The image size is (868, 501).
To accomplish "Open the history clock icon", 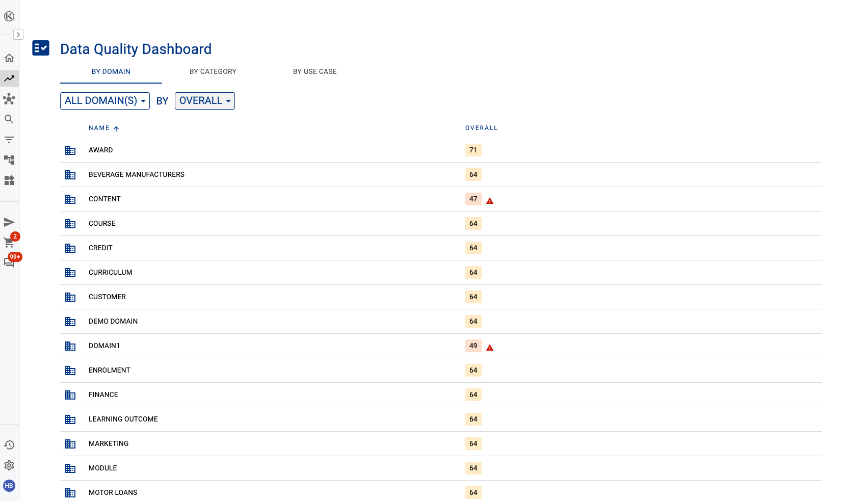I will coord(9,445).
